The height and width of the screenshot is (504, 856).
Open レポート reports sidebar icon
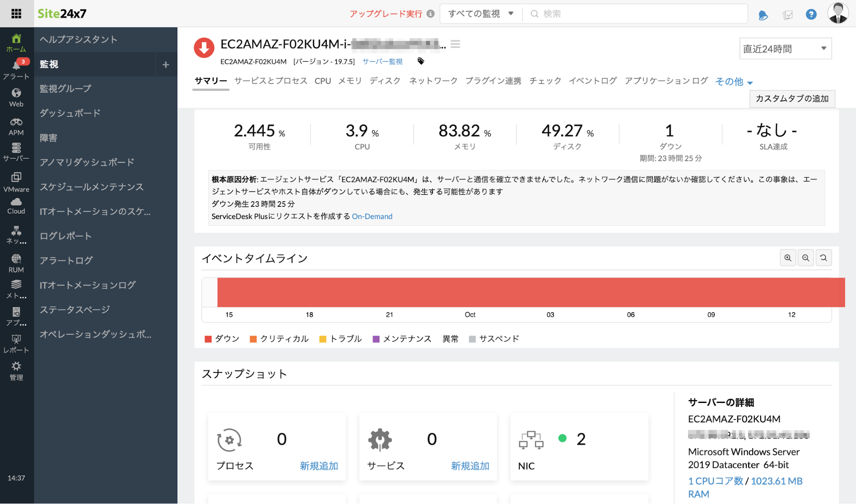pyautogui.click(x=16, y=339)
